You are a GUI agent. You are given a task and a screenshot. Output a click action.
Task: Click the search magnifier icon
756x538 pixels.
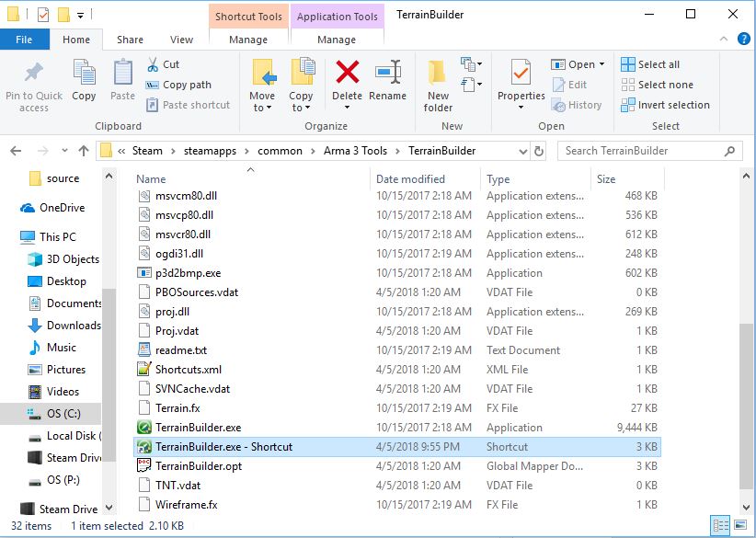coord(730,152)
